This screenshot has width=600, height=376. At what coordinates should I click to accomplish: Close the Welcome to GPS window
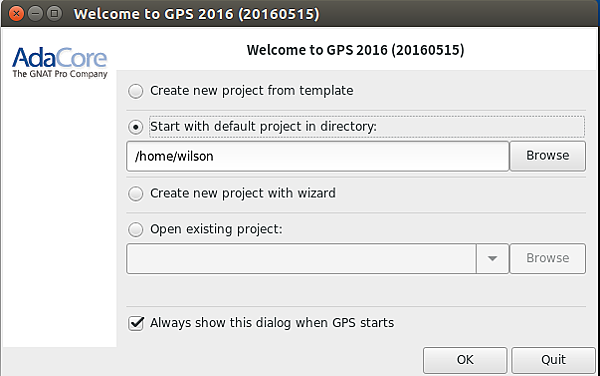coord(16,14)
